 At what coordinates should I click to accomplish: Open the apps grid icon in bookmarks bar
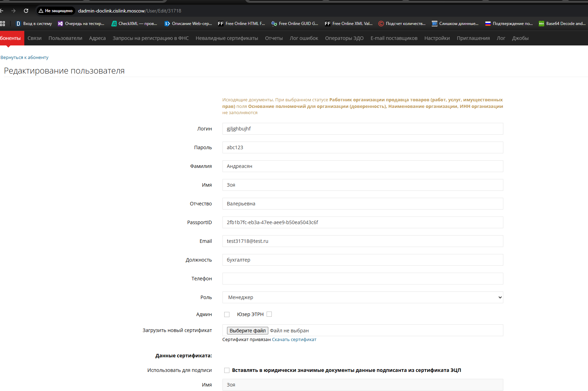[x=2, y=24]
